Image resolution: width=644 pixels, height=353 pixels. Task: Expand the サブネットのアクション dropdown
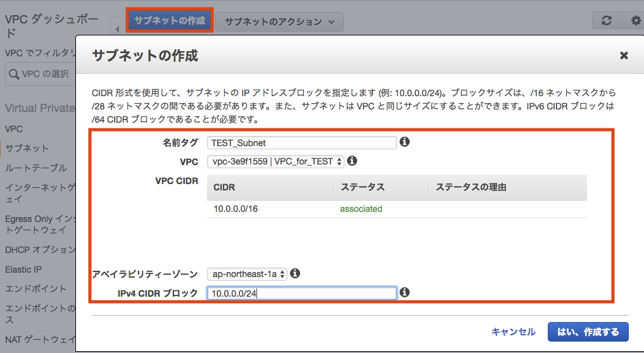click(279, 22)
